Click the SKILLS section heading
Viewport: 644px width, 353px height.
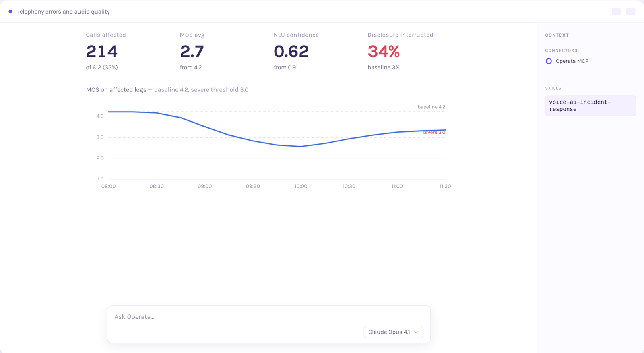click(553, 88)
